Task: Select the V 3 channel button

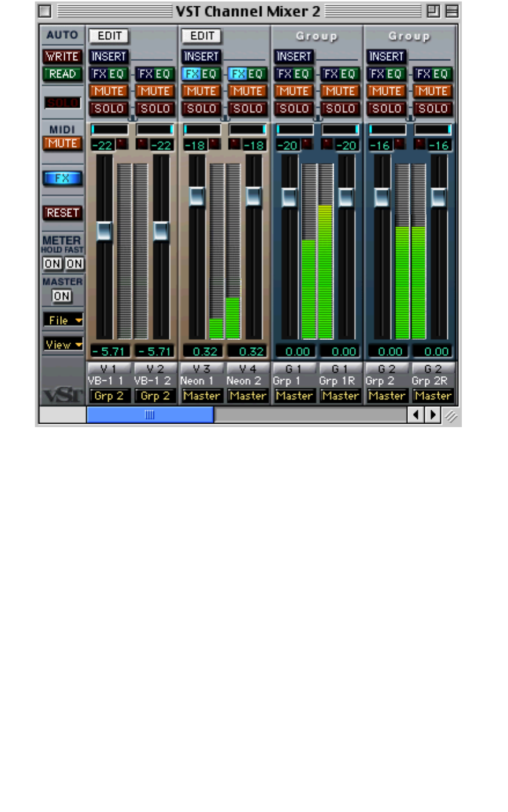Action: click(x=201, y=369)
